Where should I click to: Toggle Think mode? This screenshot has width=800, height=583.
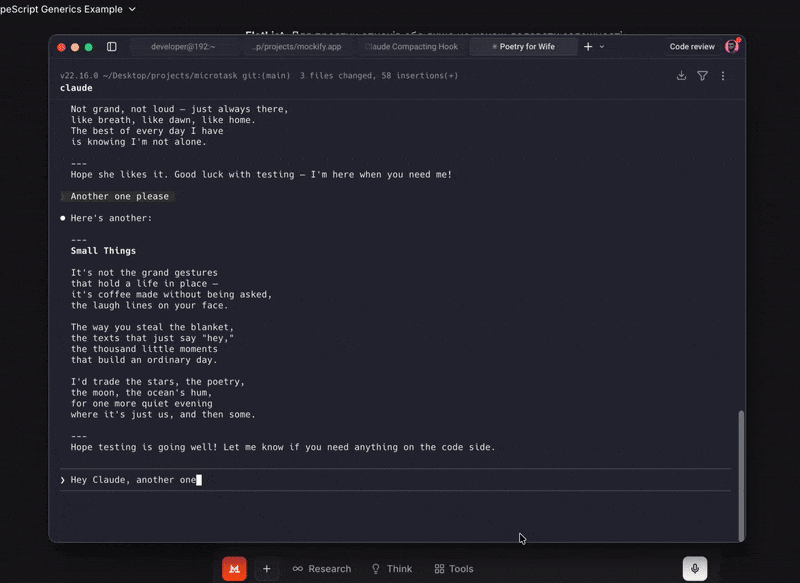tap(391, 568)
